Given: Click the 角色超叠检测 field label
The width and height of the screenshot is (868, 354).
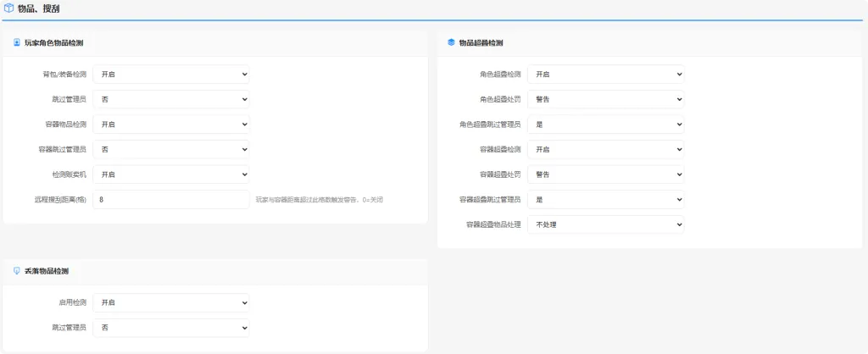Looking at the screenshot, I should click(500, 75).
